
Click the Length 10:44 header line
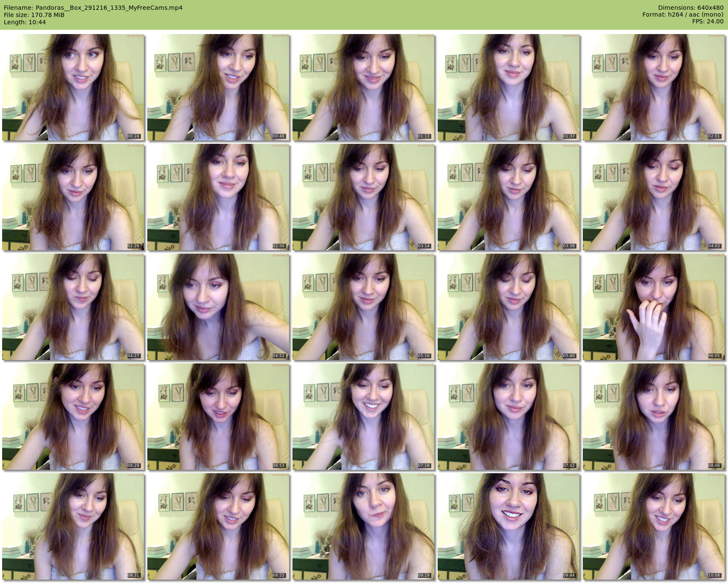25,22
